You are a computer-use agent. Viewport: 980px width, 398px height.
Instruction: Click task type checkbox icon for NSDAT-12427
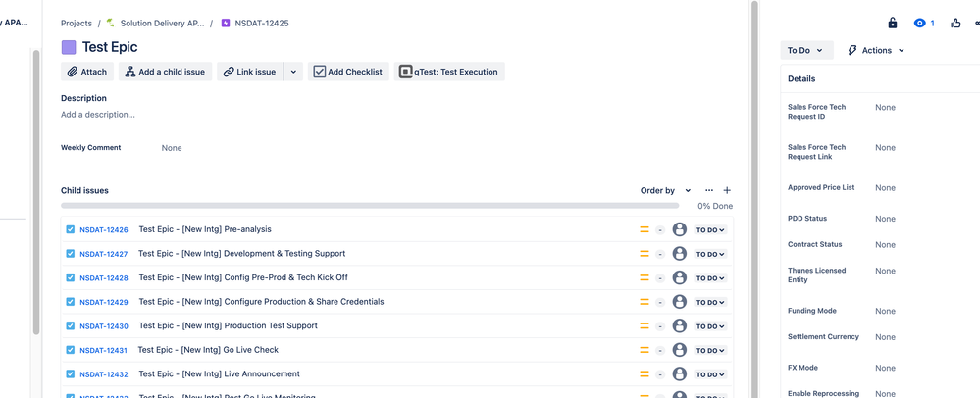pyautogui.click(x=70, y=254)
